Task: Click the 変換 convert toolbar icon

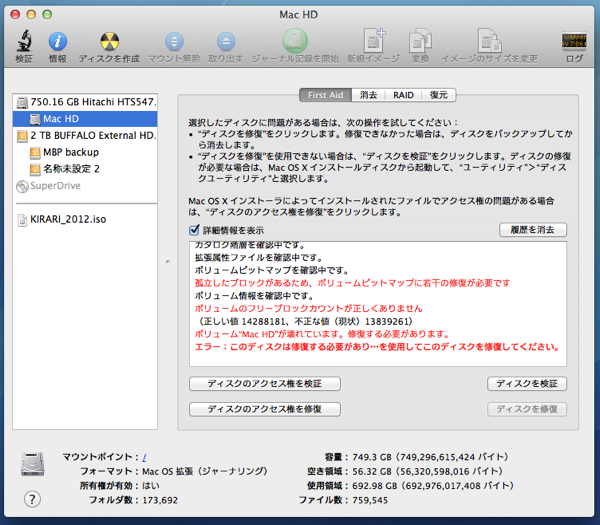Action: pos(420,40)
